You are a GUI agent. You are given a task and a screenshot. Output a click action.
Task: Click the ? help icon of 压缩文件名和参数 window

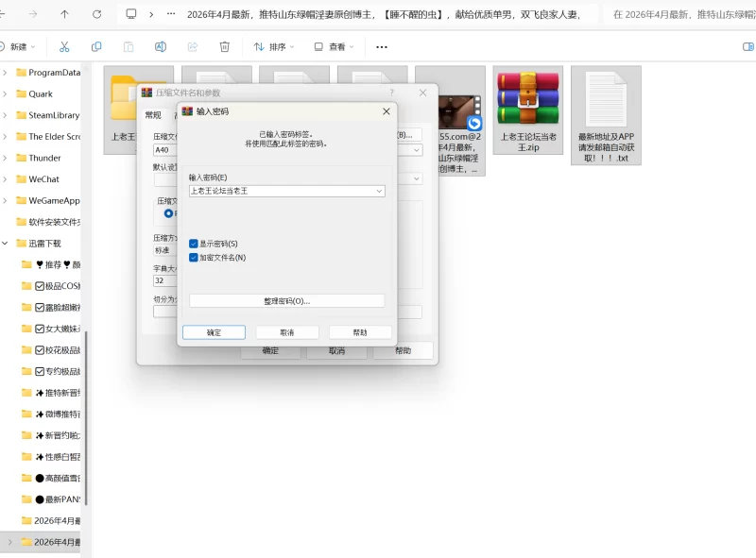[x=391, y=93]
